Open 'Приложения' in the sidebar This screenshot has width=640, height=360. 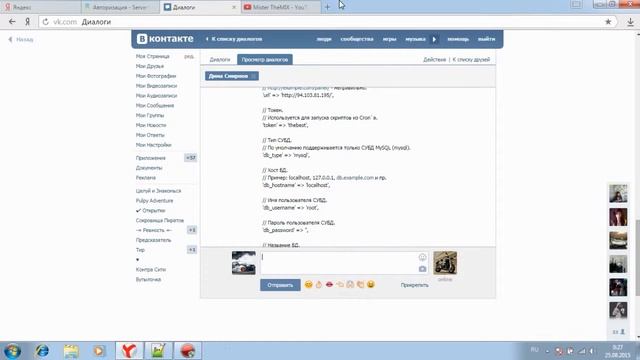151,158
